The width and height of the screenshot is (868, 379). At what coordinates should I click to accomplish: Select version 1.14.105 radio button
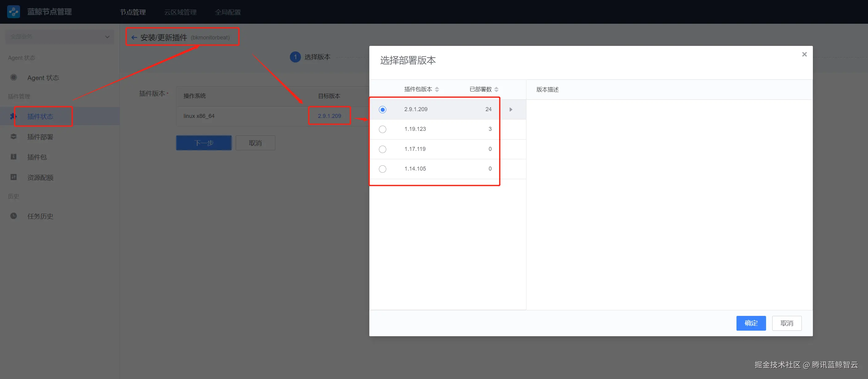[383, 169]
